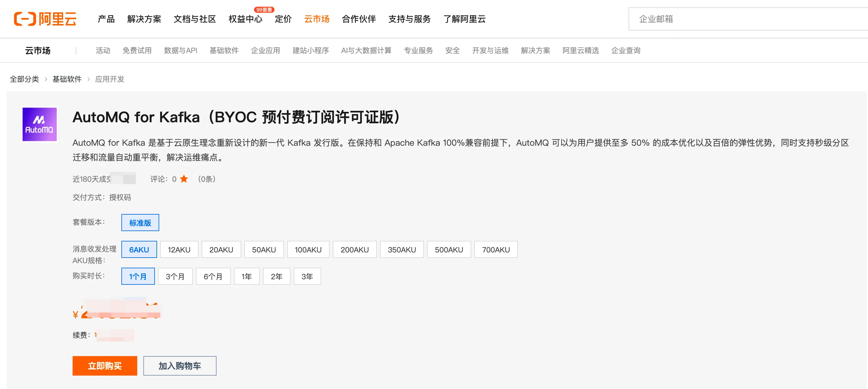Click the 立即购买 button

pos(104,366)
